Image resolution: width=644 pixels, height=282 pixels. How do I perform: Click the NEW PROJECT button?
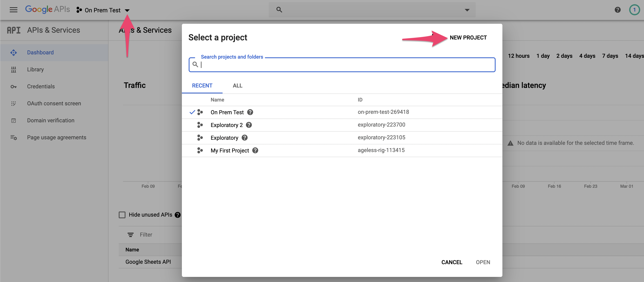(468, 38)
